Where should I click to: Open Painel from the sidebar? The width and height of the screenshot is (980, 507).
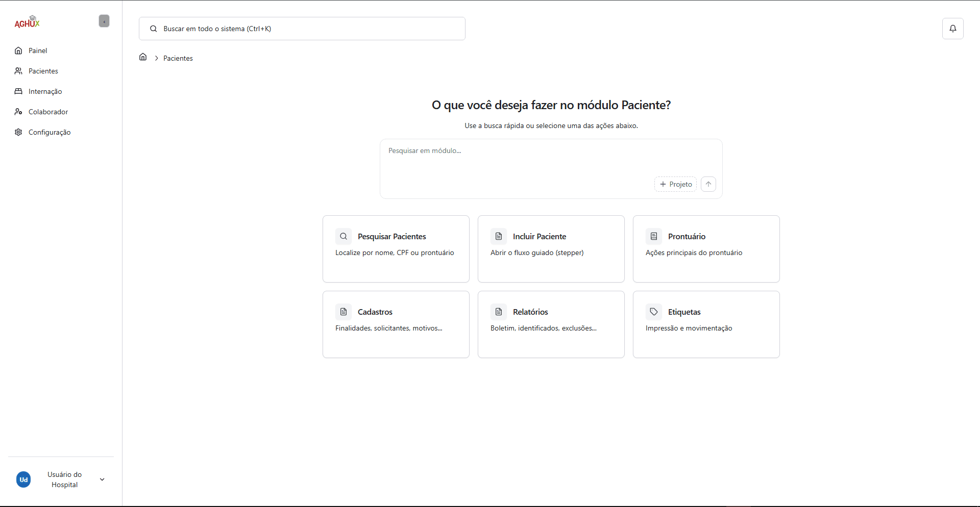click(x=38, y=50)
